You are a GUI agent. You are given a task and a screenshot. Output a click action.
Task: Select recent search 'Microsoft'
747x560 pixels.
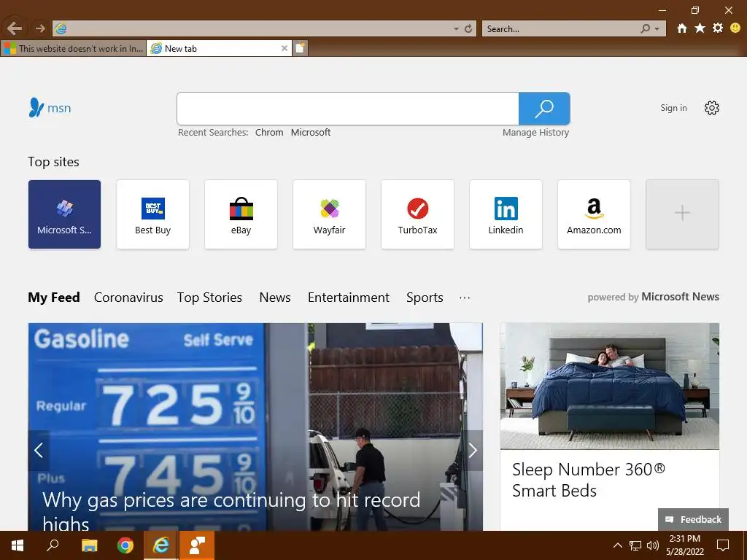click(x=311, y=133)
